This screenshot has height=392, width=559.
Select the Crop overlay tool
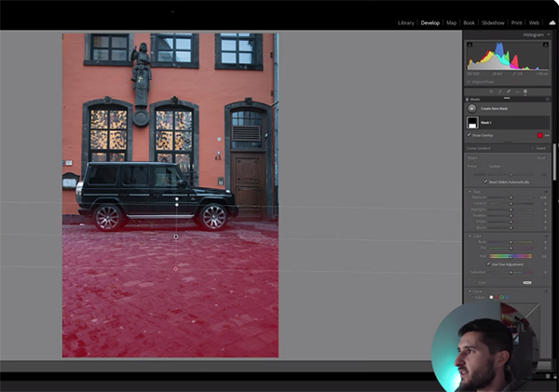pyautogui.click(x=499, y=91)
